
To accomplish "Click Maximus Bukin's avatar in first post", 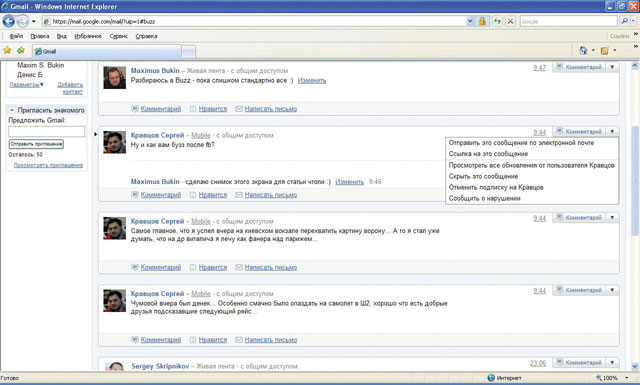I will click(x=114, y=78).
